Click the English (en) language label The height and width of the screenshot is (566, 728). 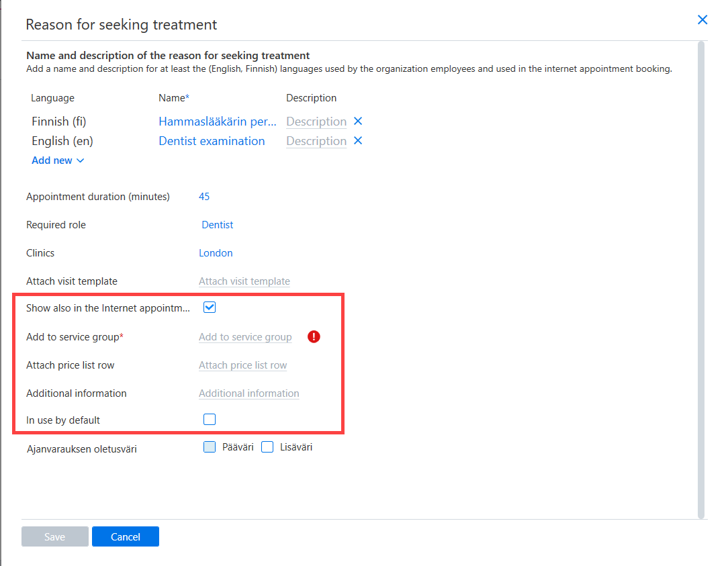62,141
